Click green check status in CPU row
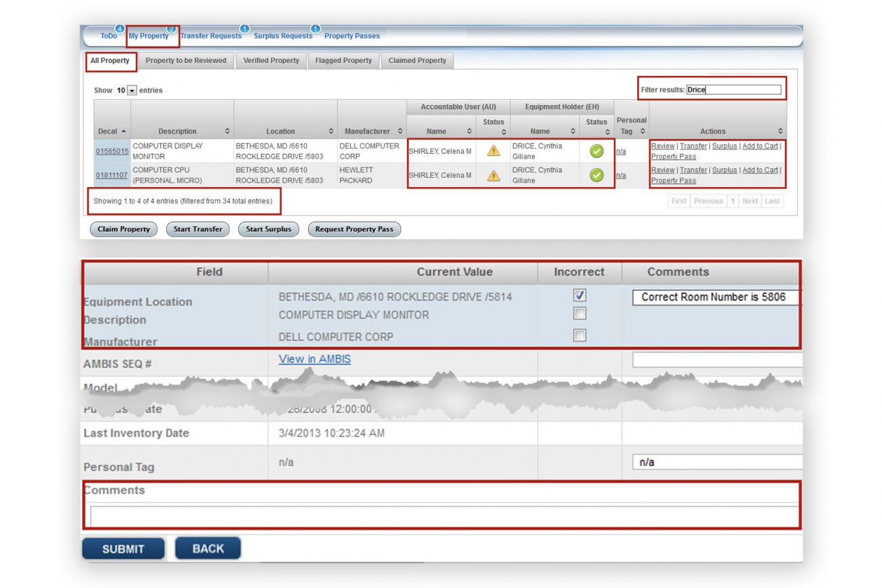The image size is (882, 588). (596, 176)
